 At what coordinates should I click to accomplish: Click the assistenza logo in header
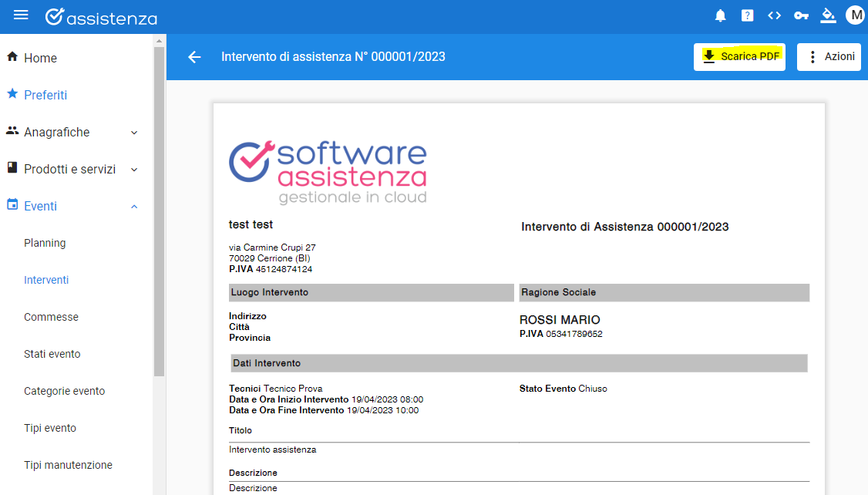click(x=101, y=17)
